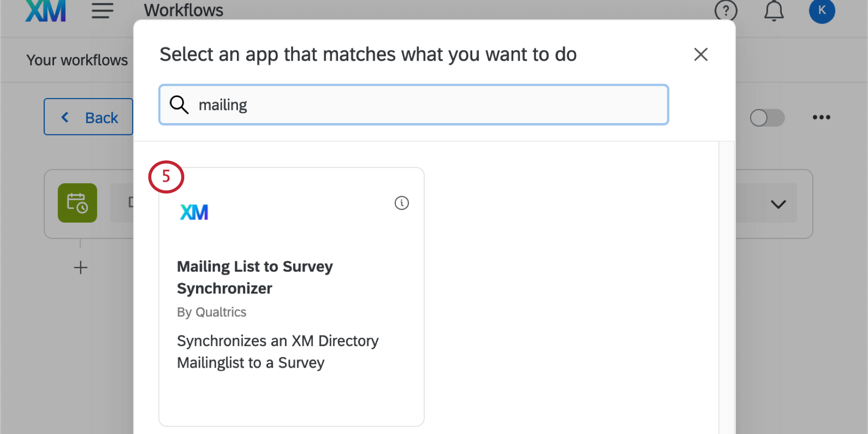This screenshot has height=434, width=868.
Task: Show info for Mailing List to Survey Synchronizer
Action: coord(402,203)
